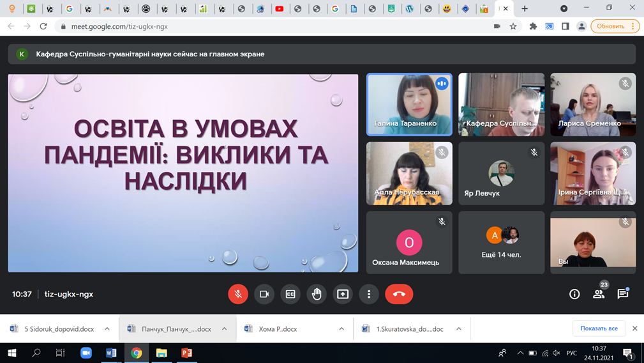Viewport: 644px width, 363px height.
Task: Bookmark this page with star icon
Action: pos(513,26)
